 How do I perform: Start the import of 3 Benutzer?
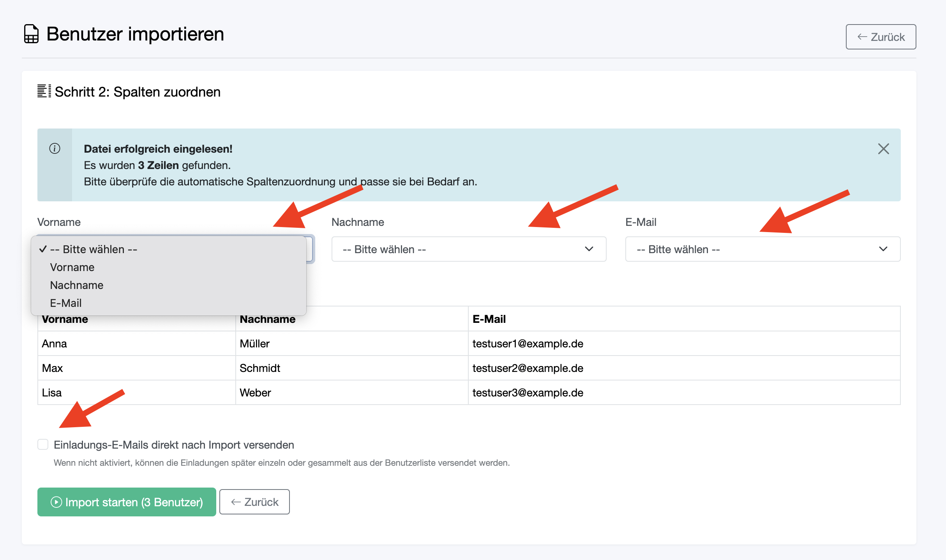pos(127,502)
